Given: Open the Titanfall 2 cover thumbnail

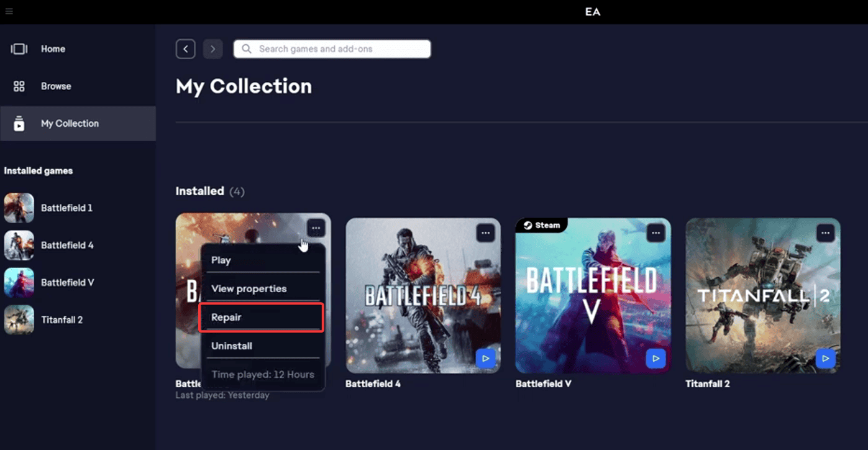Looking at the screenshot, I should [x=763, y=295].
